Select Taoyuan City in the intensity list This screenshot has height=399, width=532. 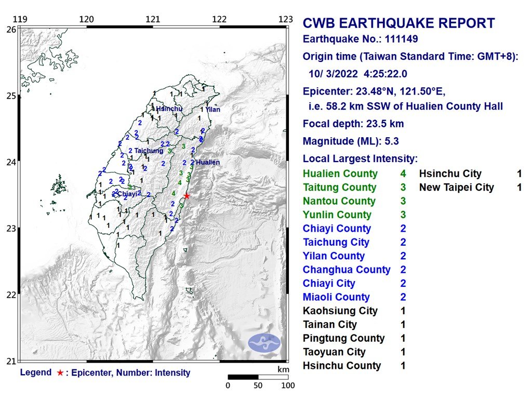[334, 352]
